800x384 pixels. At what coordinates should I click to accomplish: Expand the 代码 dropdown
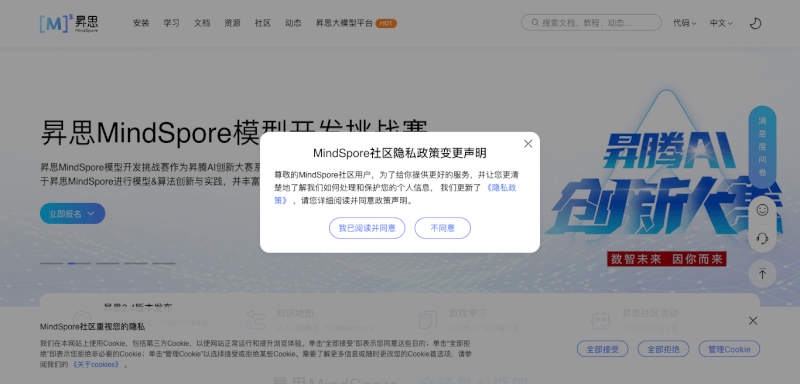[684, 23]
